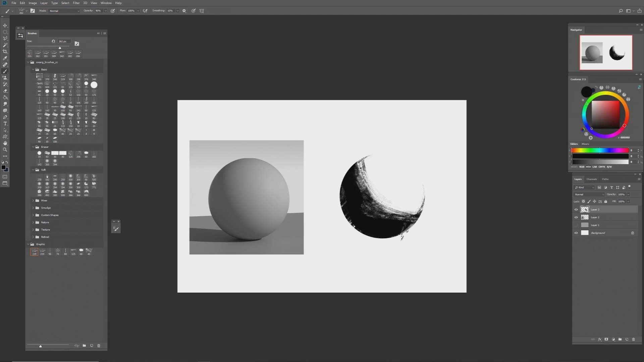Select the Eyedropper tool
The height and width of the screenshot is (362, 644).
click(x=5, y=58)
